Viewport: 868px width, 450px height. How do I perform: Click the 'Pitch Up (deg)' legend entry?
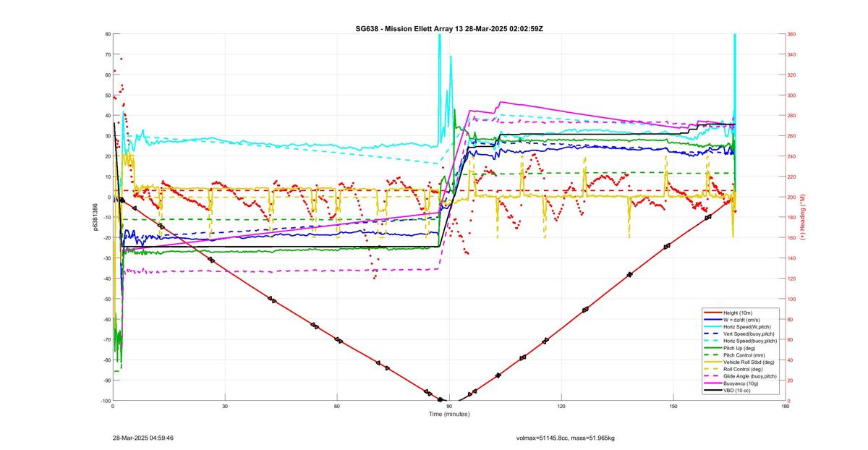click(740, 348)
